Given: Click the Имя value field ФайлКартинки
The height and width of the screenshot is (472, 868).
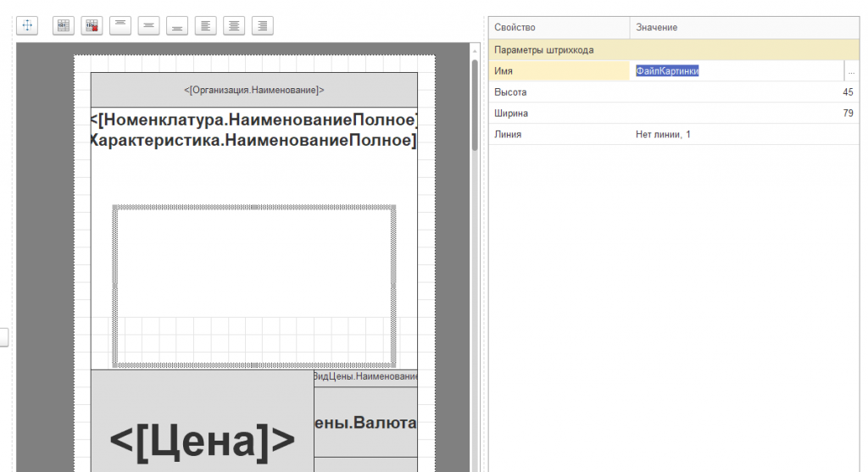Looking at the screenshot, I should coord(737,71).
